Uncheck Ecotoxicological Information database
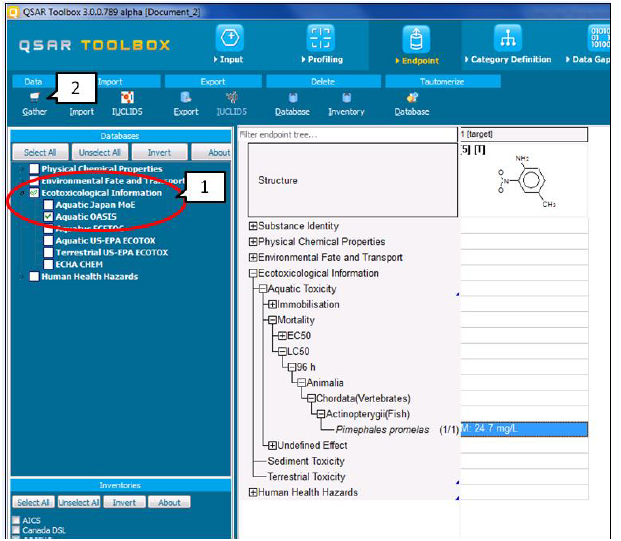621x541 pixels. [34, 193]
